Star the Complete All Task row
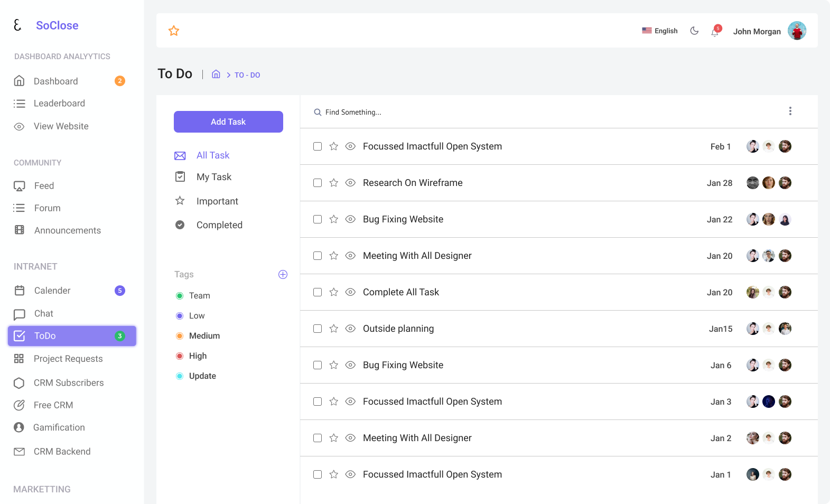830x504 pixels. 333,292
